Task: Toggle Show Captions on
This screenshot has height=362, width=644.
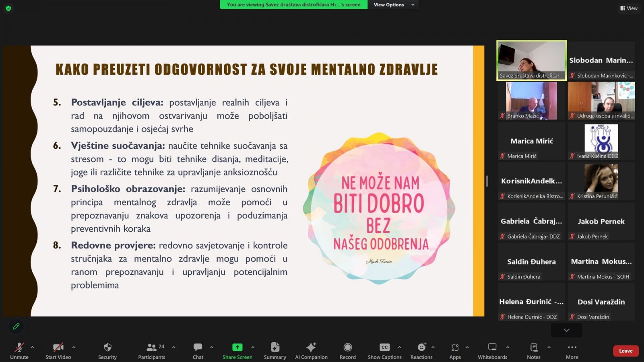Action: click(x=384, y=348)
